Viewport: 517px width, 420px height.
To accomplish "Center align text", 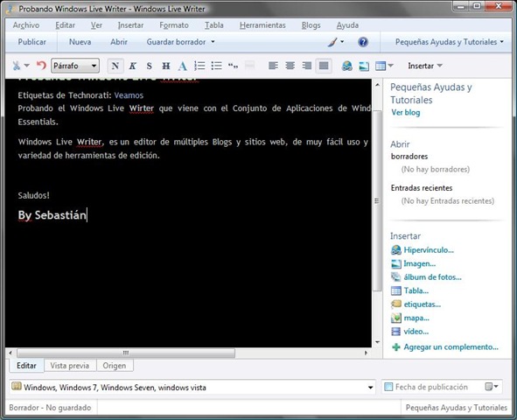I will click(x=290, y=66).
